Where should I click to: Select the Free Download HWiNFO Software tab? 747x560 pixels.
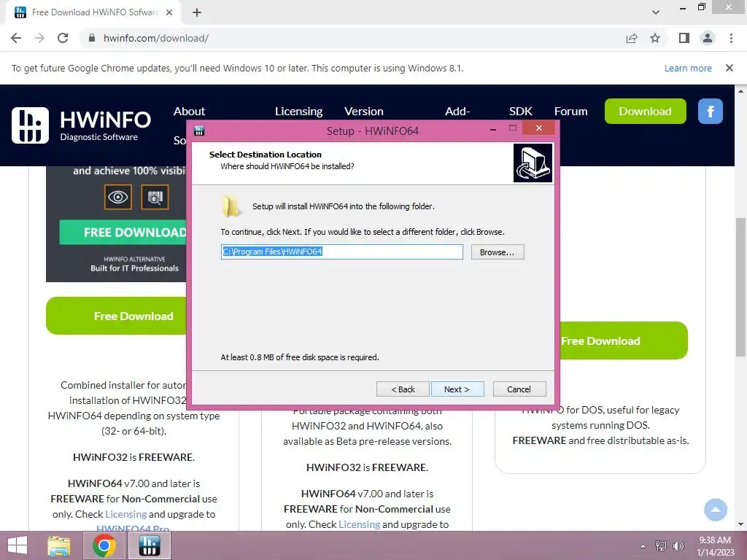[93, 12]
